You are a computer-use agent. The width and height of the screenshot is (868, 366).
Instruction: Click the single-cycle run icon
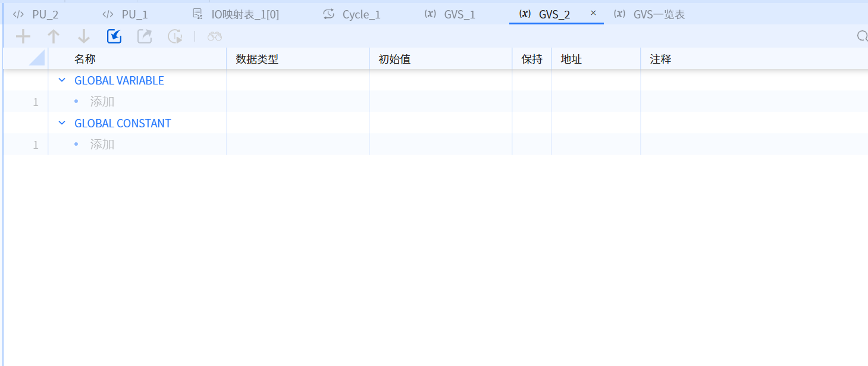175,37
